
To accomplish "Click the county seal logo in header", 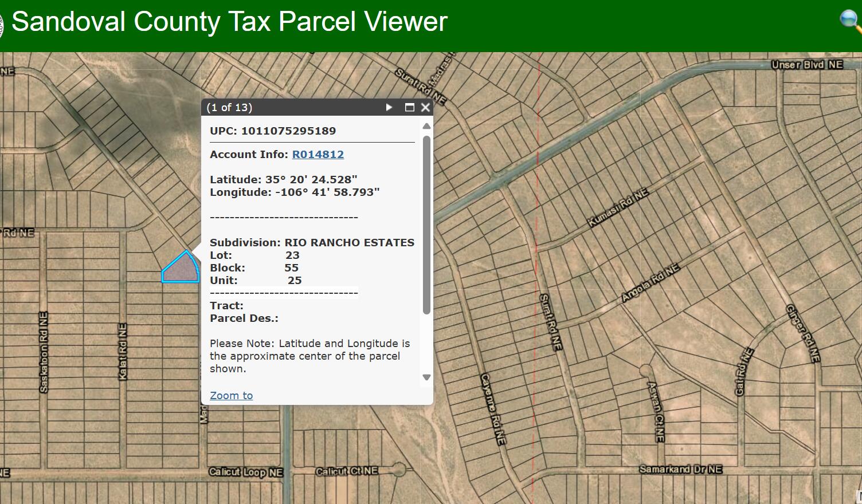I will coord(2,26).
